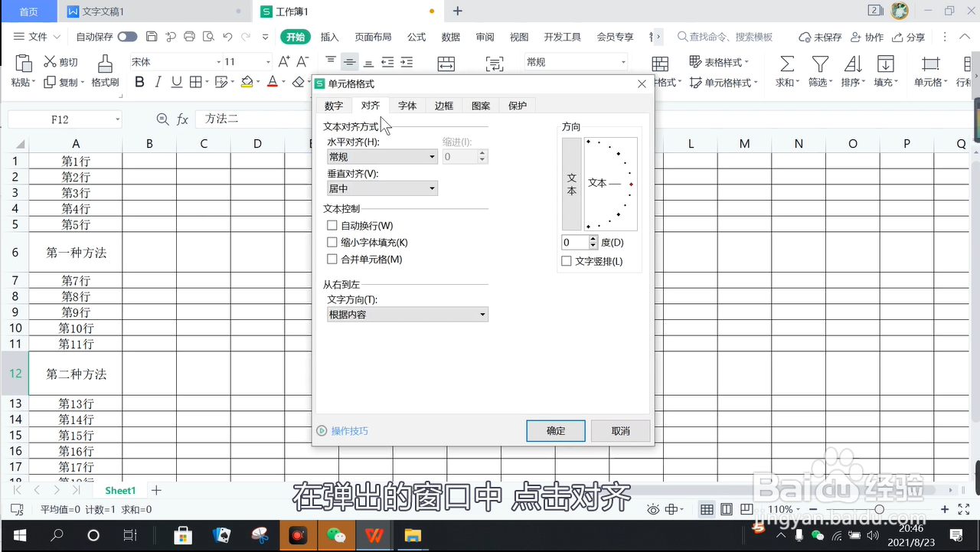Check the 合并单元格 merge cells option
Viewport: 980px width, 552px height.
332,259
